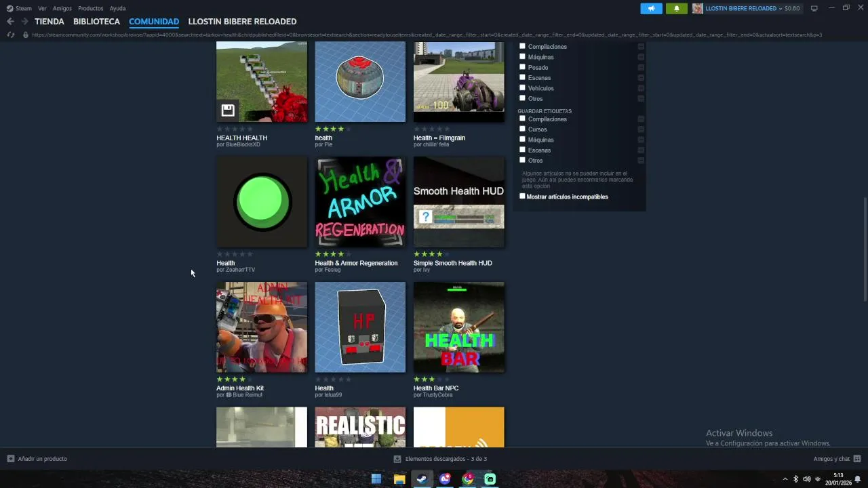Open the Ayuda menu
868x488 pixels.
pyautogui.click(x=117, y=8)
